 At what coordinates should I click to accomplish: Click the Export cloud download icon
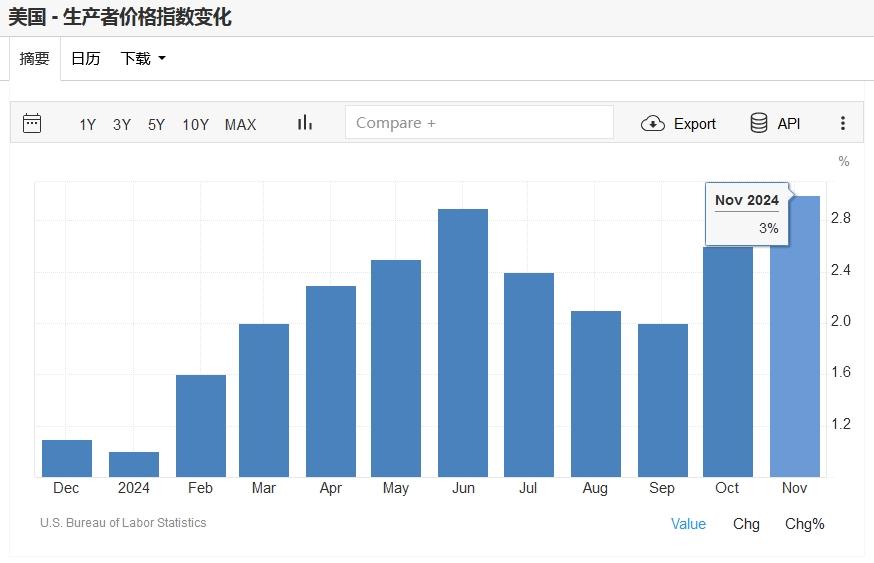pos(653,123)
